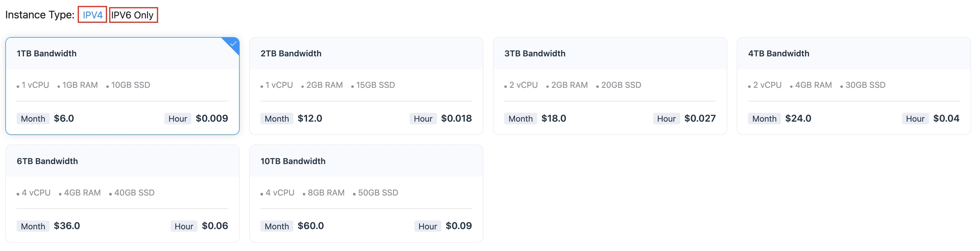980x251 pixels.
Task: Select the 6TB Bandwidth plan card
Action: pos(122,193)
